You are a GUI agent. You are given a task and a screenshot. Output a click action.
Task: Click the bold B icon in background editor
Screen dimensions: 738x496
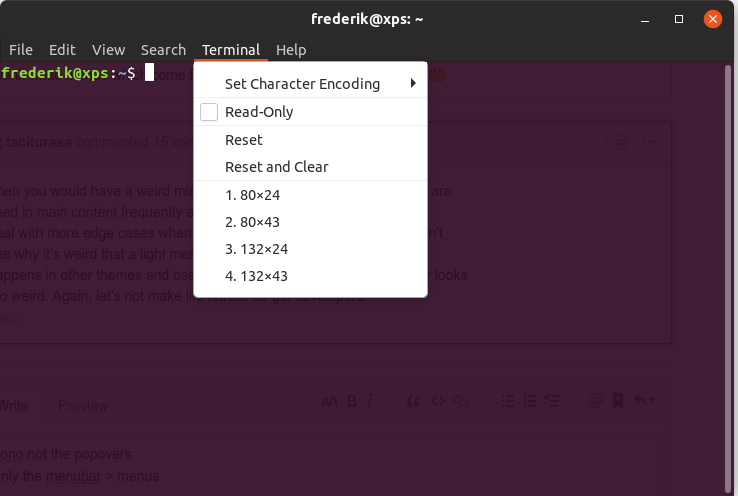[352, 401]
